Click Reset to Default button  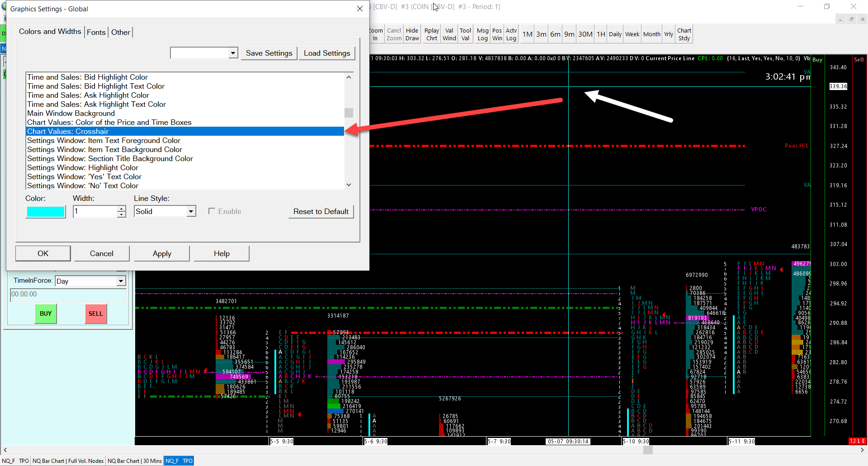pyautogui.click(x=321, y=211)
